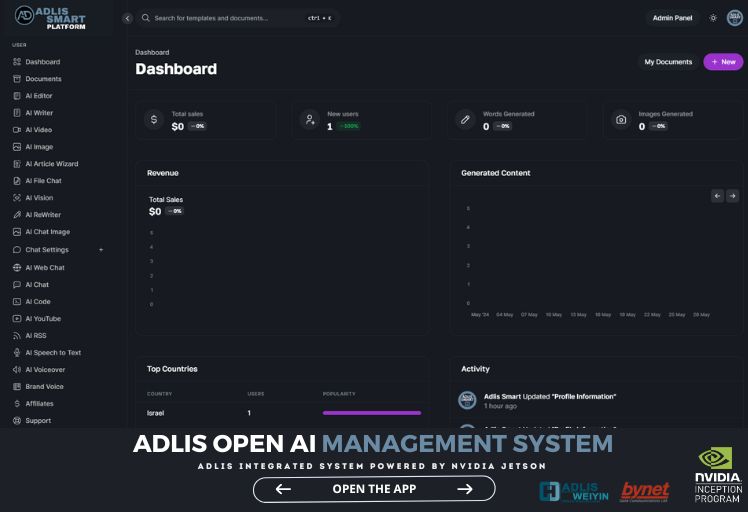This screenshot has height=512, width=748.
Task: Click the AI Vision eye icon
Action: (17, 198)
